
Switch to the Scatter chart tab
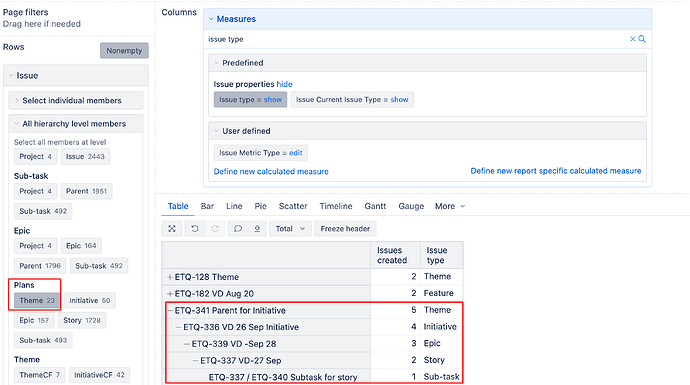click(293, 206)
